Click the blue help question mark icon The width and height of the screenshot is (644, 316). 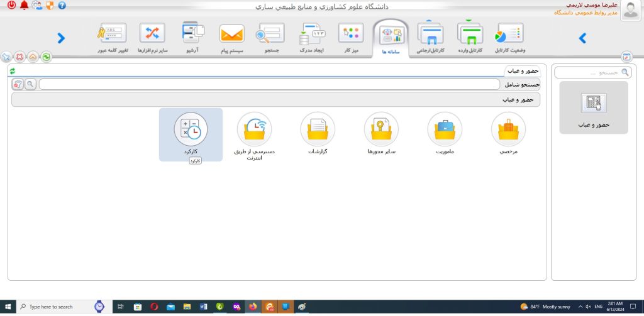pos(62,6)
